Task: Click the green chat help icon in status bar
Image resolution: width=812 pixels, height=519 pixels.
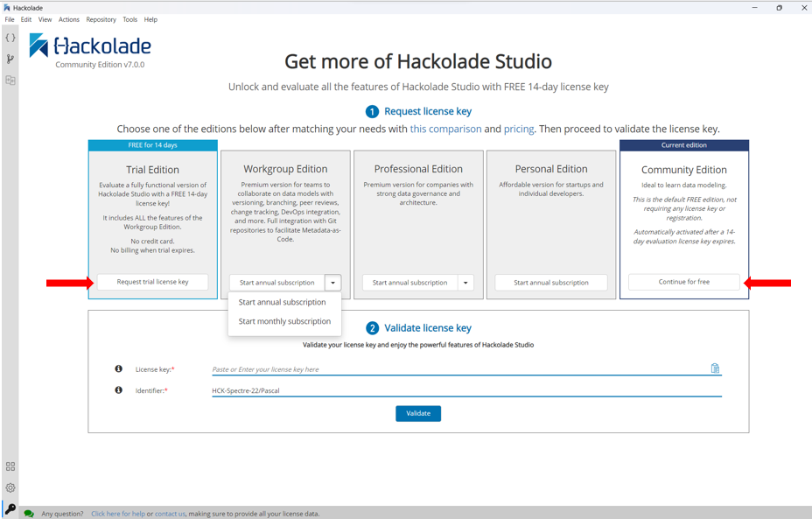Action: point(27,513)
